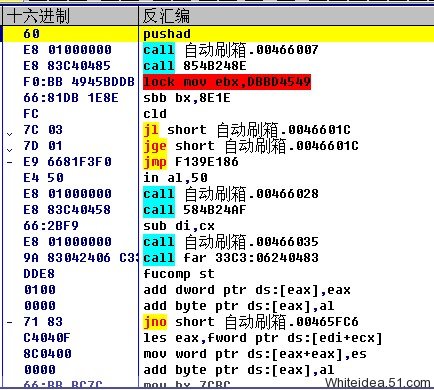This screenshot has height=390, width=434.
Task: Click hex bytes C4040F
Action: coord(47,338)
